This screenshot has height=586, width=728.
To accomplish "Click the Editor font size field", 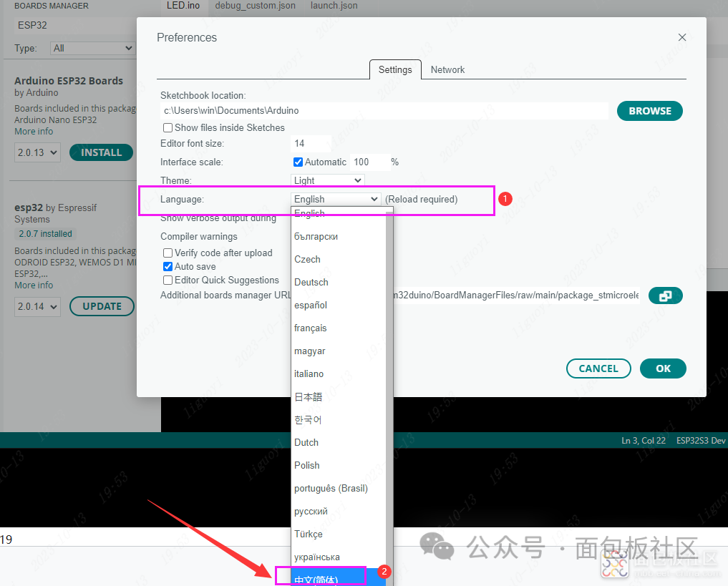I will 311,143.
